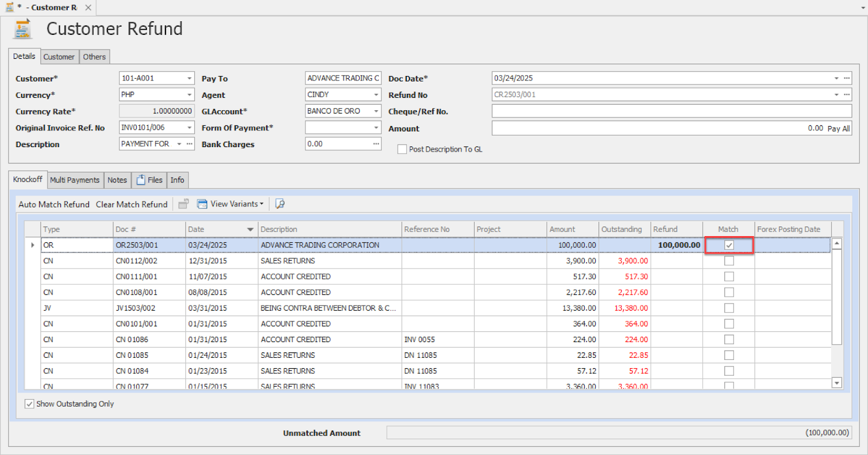The height and width of the screenshot is (455, 868).
Task: Switch to the Info tab
Action: point(177,180)
